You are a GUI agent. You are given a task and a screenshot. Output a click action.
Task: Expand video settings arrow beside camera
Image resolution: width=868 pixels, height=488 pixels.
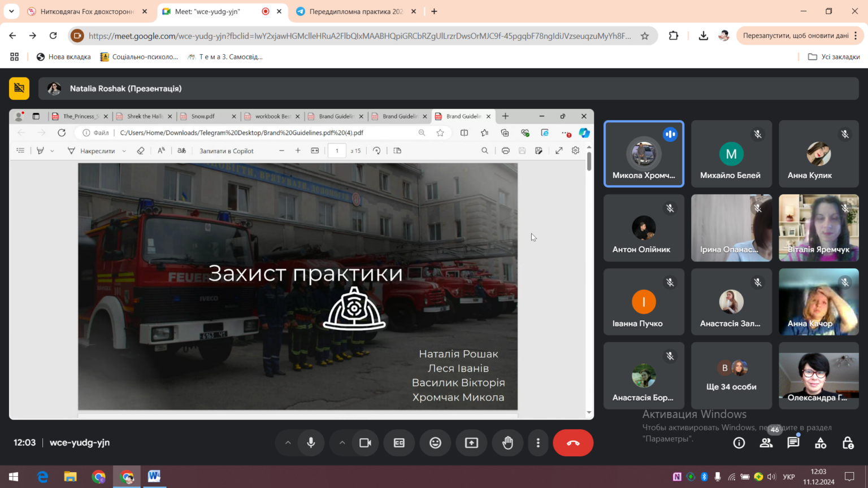pos(342,443)
